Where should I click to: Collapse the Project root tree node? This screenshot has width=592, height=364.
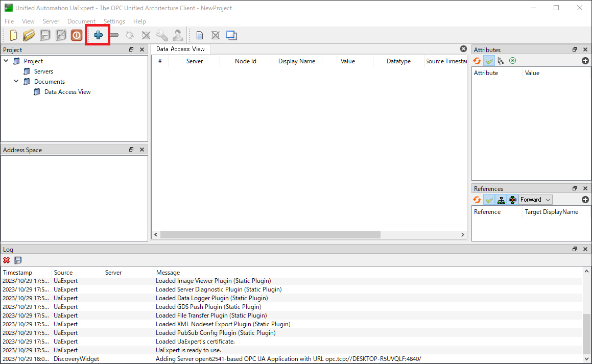tap(6, 61)
